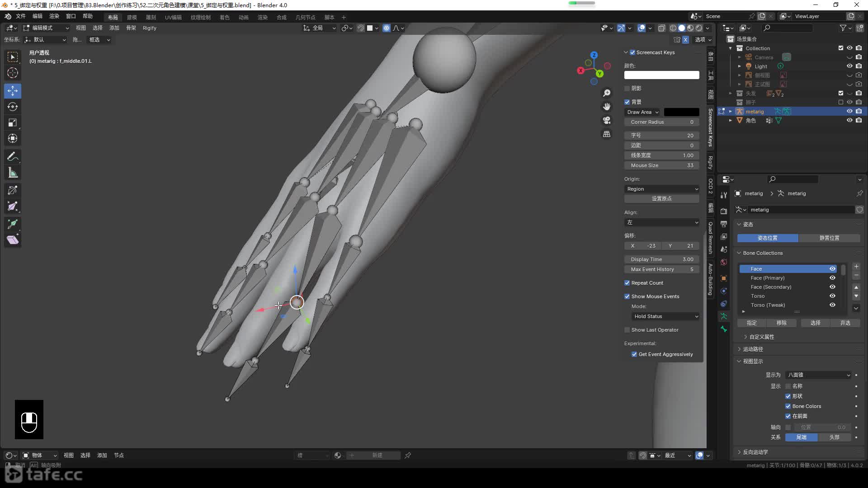Open the 骨架 armature menu
The image size is (868, 488).
(131, 28)
